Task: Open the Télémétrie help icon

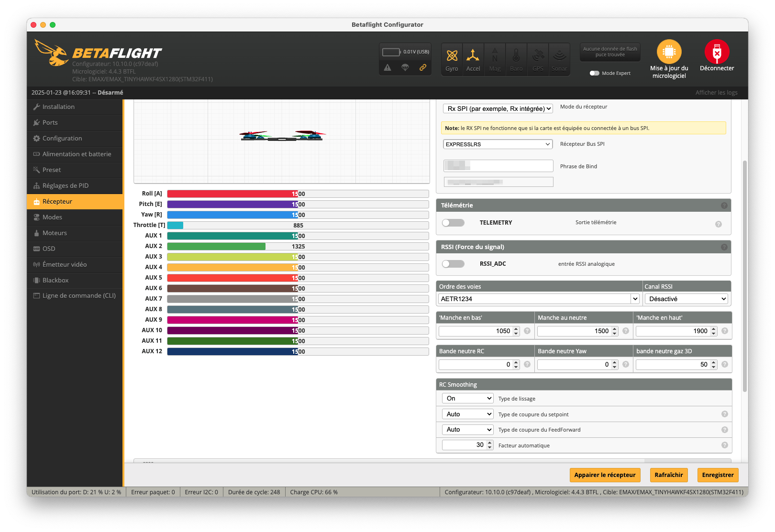Action: [x=724, y=206]
